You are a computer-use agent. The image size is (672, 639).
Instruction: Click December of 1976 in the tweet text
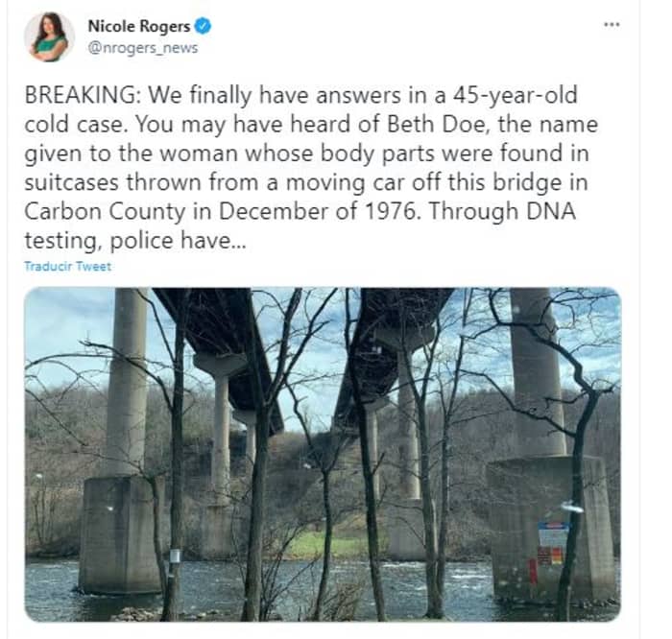pos(318,212)
